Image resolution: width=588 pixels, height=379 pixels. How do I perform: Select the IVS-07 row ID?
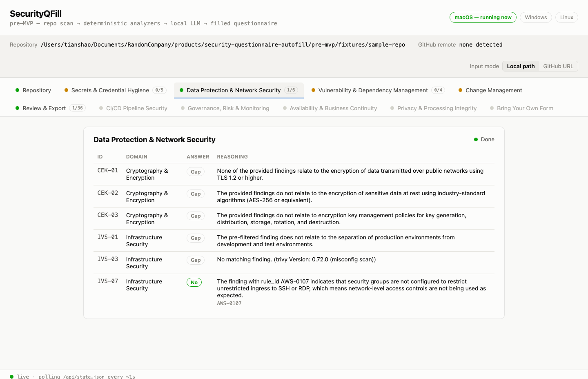pyautogui.click(x=108, y=281)
